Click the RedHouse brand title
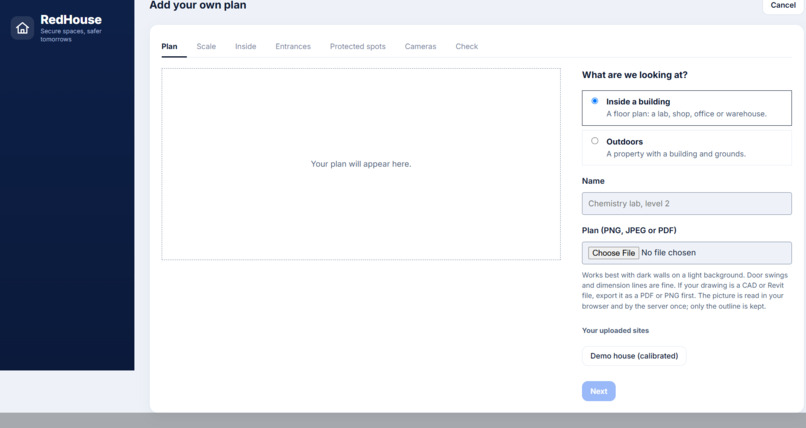Screen dimensions: 806x428 point(71,20)
